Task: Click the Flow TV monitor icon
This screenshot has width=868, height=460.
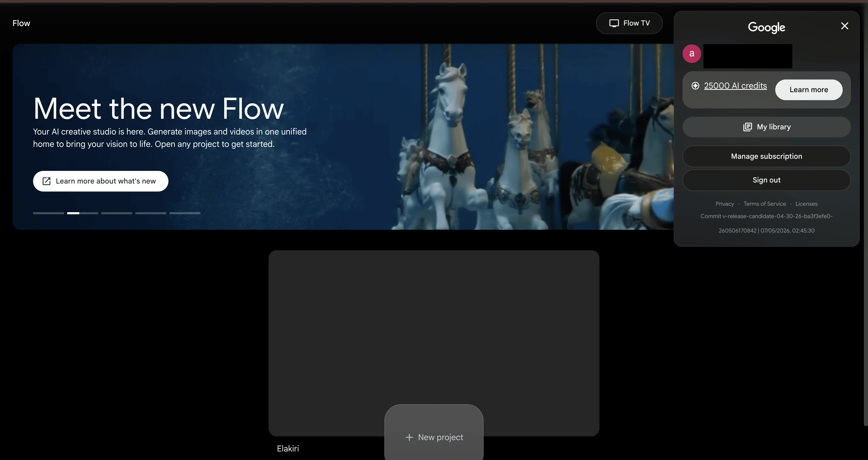Action: click(614, 23)
